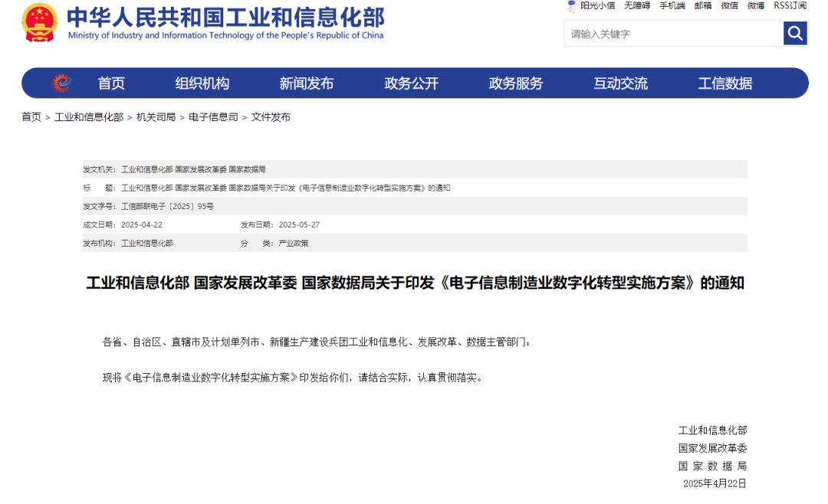828x504 pixels.
Task: Open the 手机端 mobile version link
Action: pos(672,5)
